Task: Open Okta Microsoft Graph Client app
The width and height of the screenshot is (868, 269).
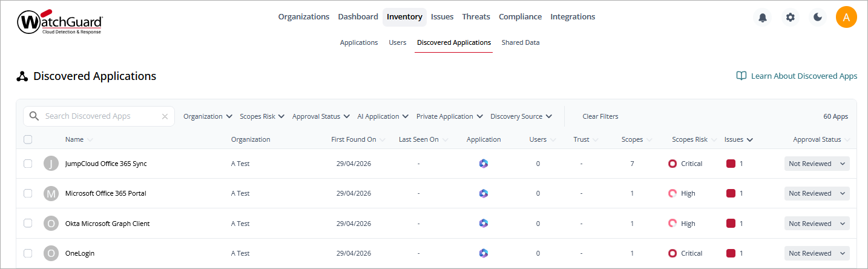Action: (x=108, y=224)
